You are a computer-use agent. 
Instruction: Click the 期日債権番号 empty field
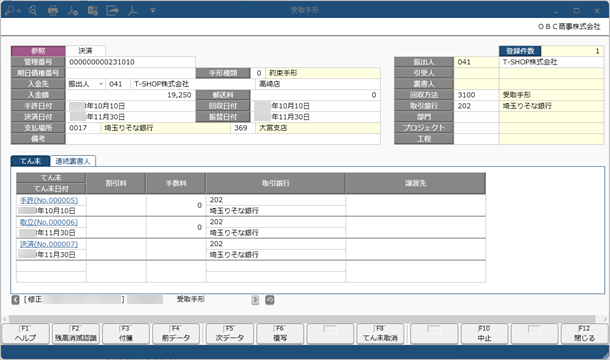coord(130,73)
